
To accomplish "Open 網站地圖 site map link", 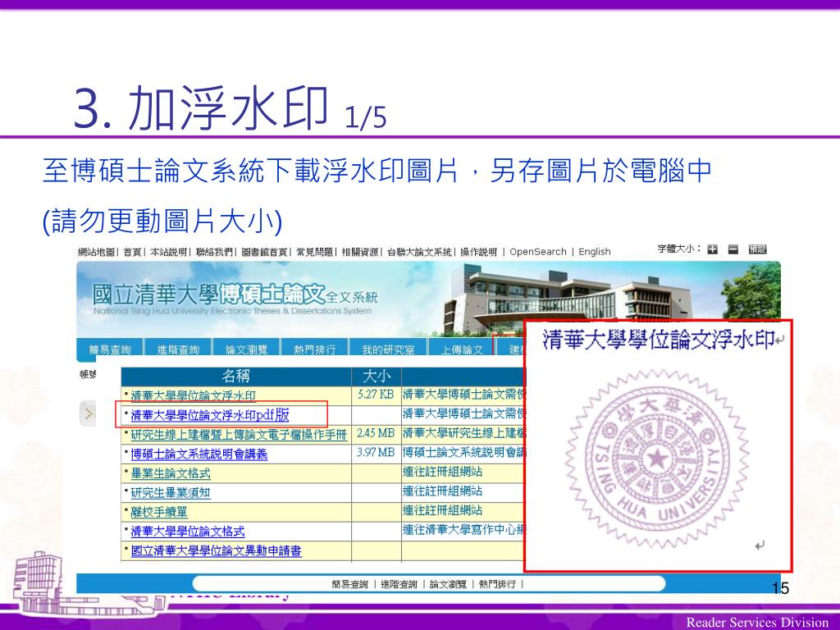I will (x=96, y=252).
